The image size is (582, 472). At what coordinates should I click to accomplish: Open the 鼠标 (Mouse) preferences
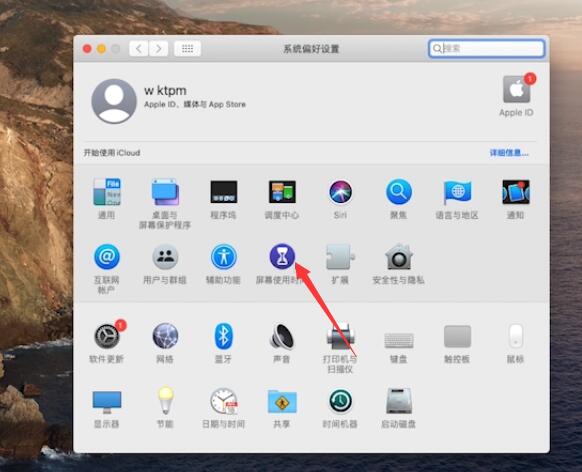pos(516,336)
